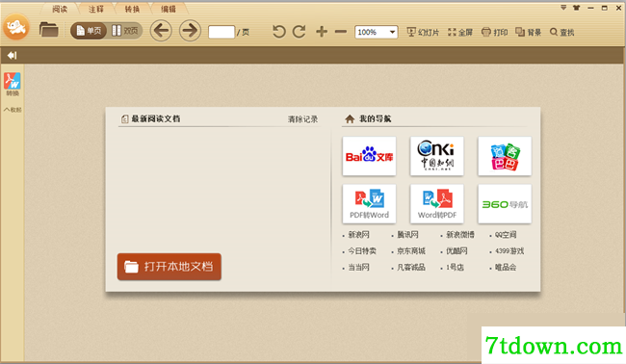Focus the page number input box
Screen dimensions: 626x364
222,32
